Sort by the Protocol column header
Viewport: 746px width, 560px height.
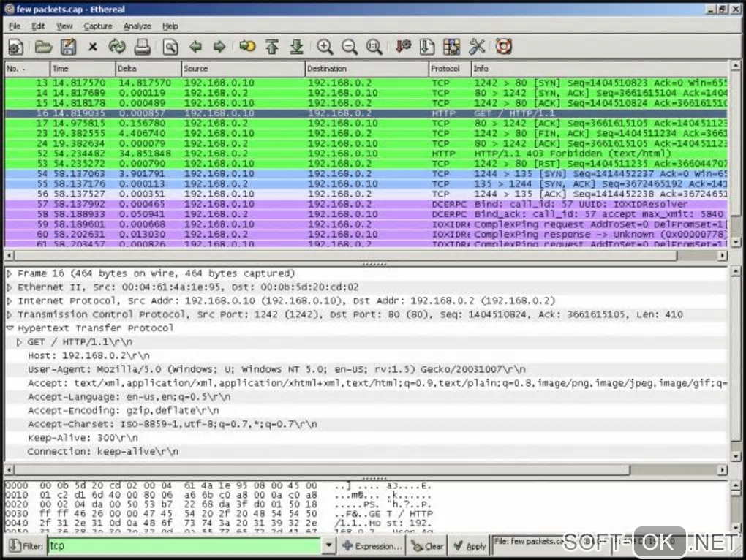tap(450, 69)
